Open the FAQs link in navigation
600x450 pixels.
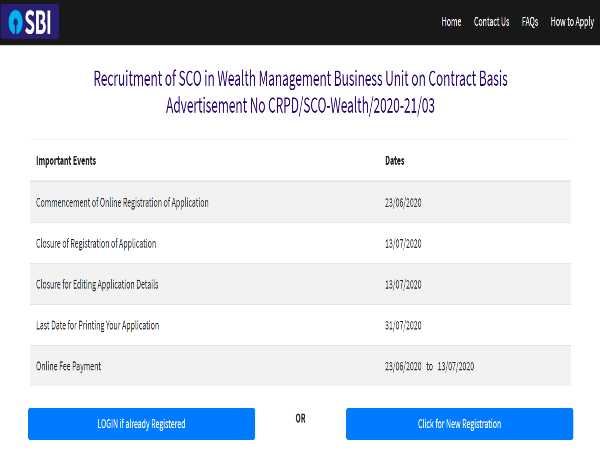(x=530, y=22)
